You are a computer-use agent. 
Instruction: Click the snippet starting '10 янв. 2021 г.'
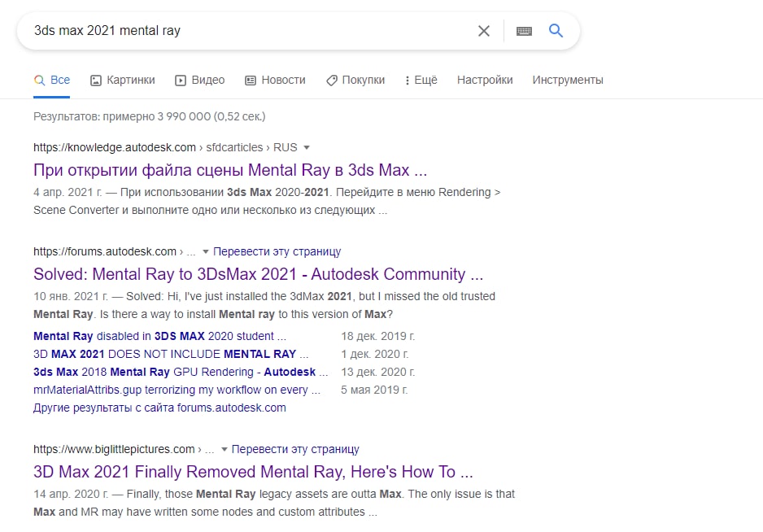click(x=264, y=305)
